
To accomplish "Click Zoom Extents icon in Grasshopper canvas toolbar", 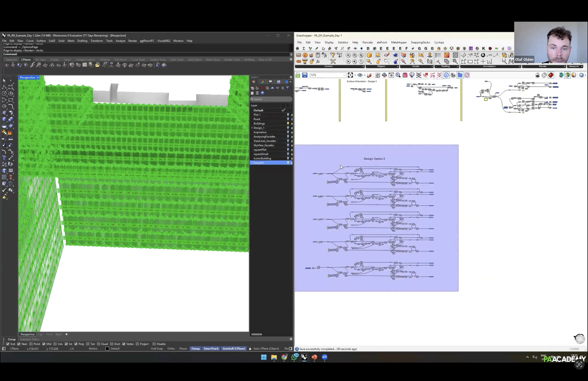I will coord(350,75).
